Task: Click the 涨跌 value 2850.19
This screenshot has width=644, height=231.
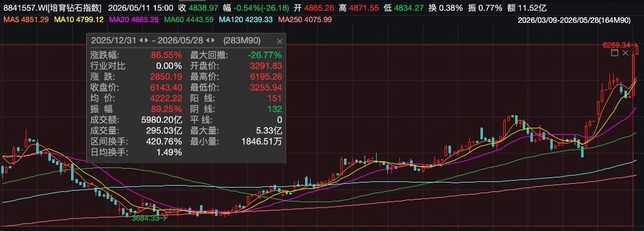Action: tap(165, 76)
